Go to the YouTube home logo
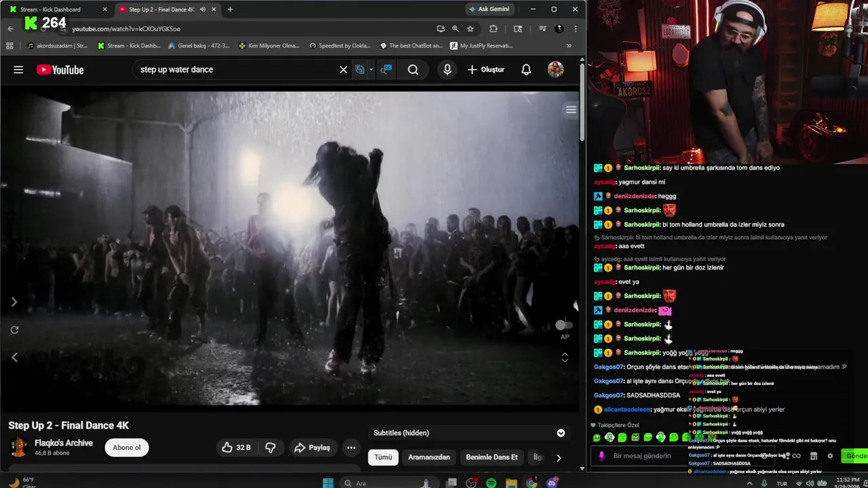The width and height of the screenshot is (868, 488). (60, 70)
